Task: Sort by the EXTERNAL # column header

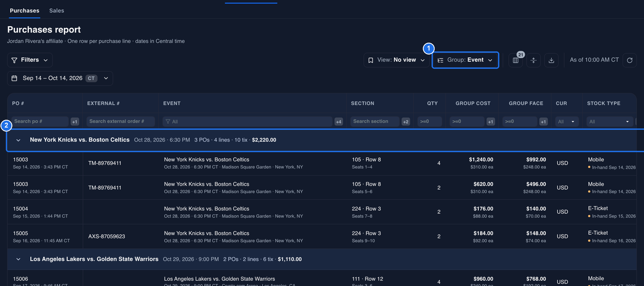Action: tap(103, 103)
